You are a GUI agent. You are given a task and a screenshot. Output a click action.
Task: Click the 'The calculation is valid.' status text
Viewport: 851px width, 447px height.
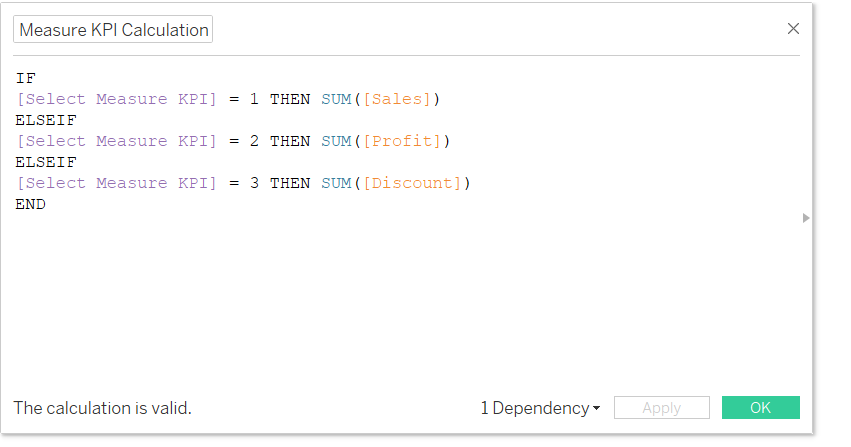click(x=103, y=408)
